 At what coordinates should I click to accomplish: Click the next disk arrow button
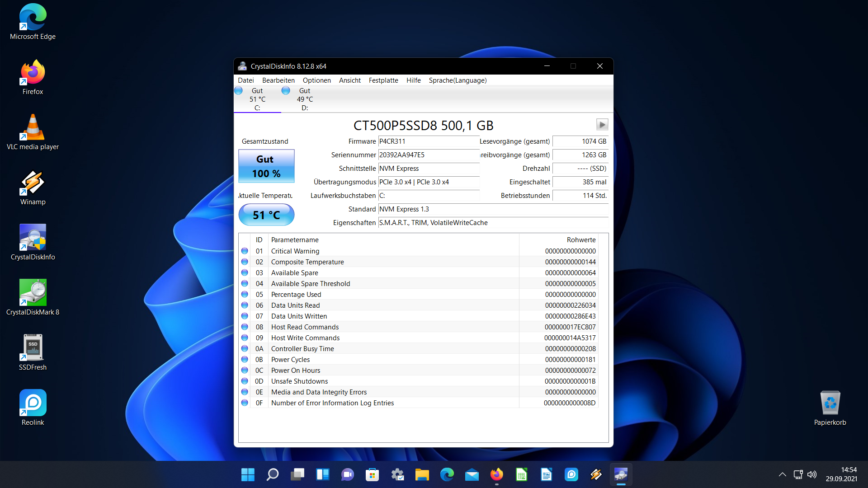point(602,125)
